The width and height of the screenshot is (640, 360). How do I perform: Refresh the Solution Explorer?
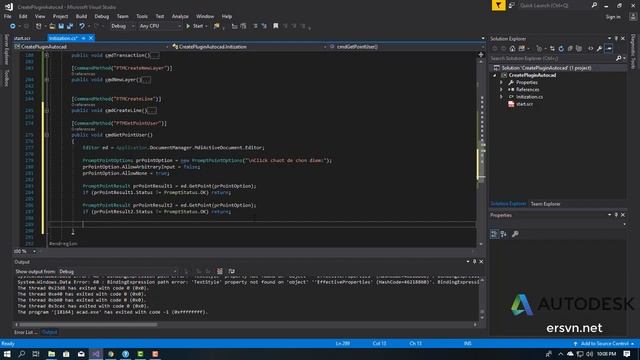pyautogui.click(x=561, y=49)
